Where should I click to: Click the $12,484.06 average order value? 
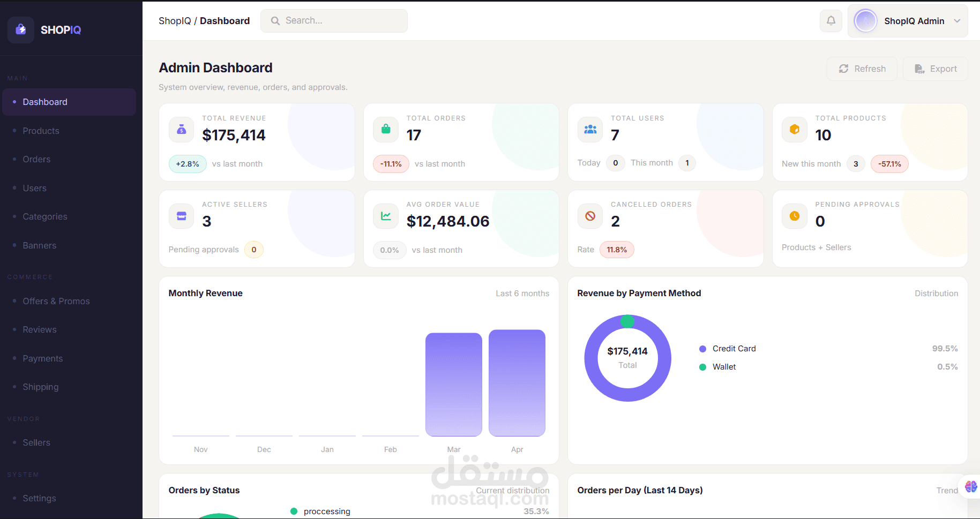448,221
